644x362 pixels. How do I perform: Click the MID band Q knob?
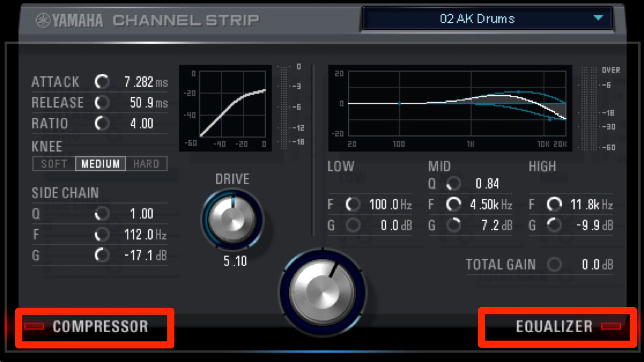453,183
